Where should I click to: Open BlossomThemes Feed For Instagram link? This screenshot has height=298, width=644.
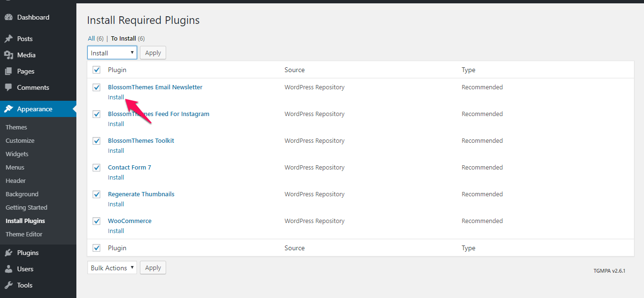tap(158, 114)
